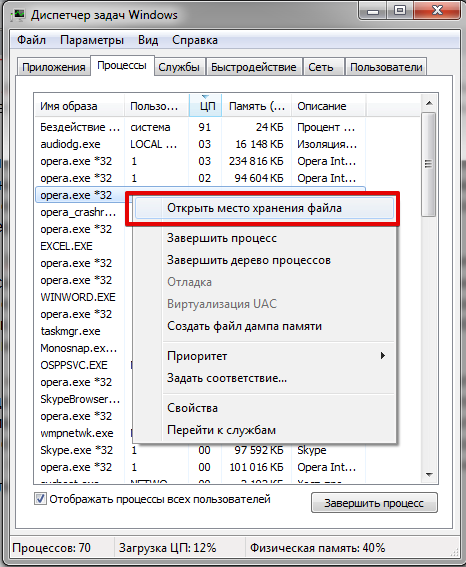Minimize the Task Manager window
The image size is (466, 567).
pos(373,11)
